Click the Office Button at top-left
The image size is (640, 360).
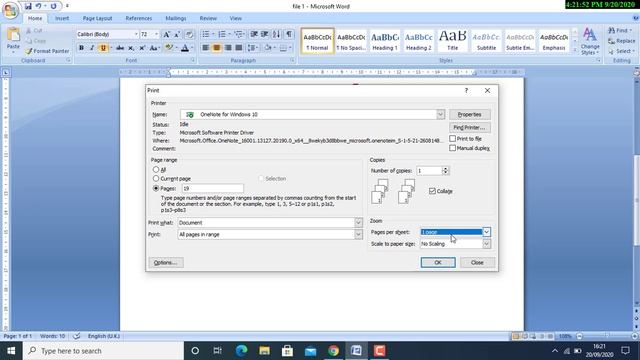point(10,10)
